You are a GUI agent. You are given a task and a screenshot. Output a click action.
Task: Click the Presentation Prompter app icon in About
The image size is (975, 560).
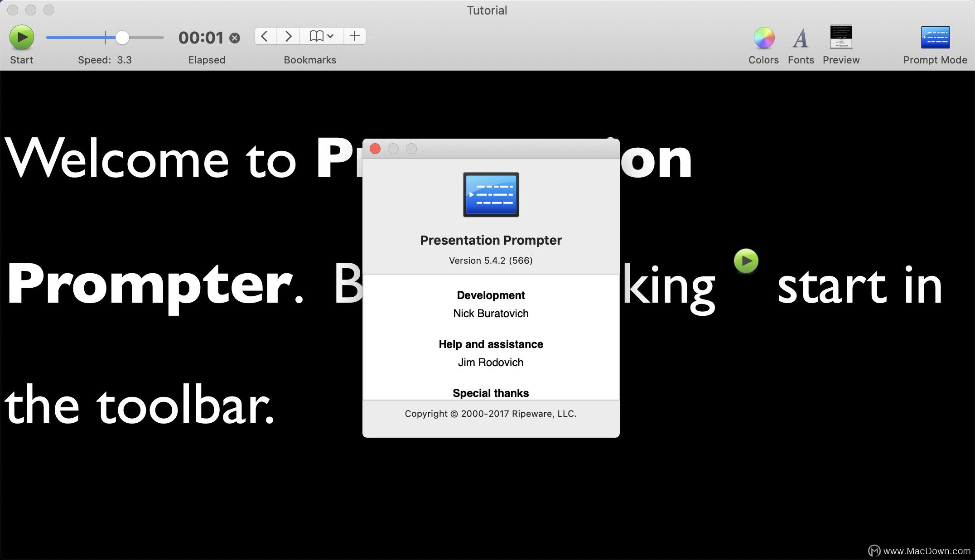click(491, 195)
